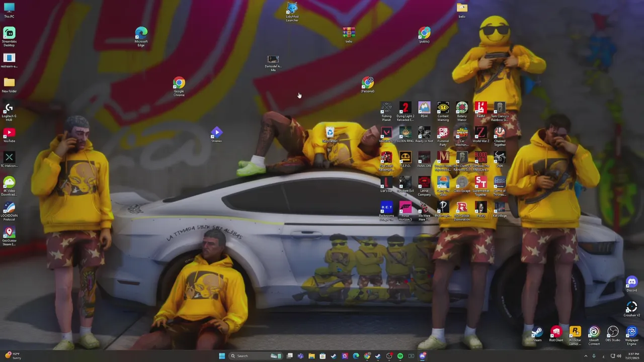Launch Escape From Mystwood shortcut

tap(443, 161)
